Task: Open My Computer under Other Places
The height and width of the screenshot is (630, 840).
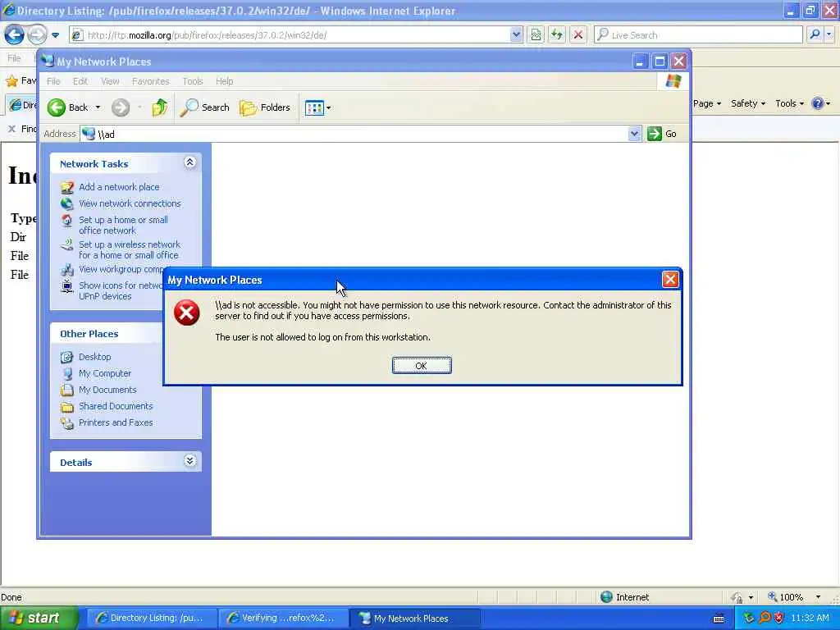Action: [x=105, y=373]
